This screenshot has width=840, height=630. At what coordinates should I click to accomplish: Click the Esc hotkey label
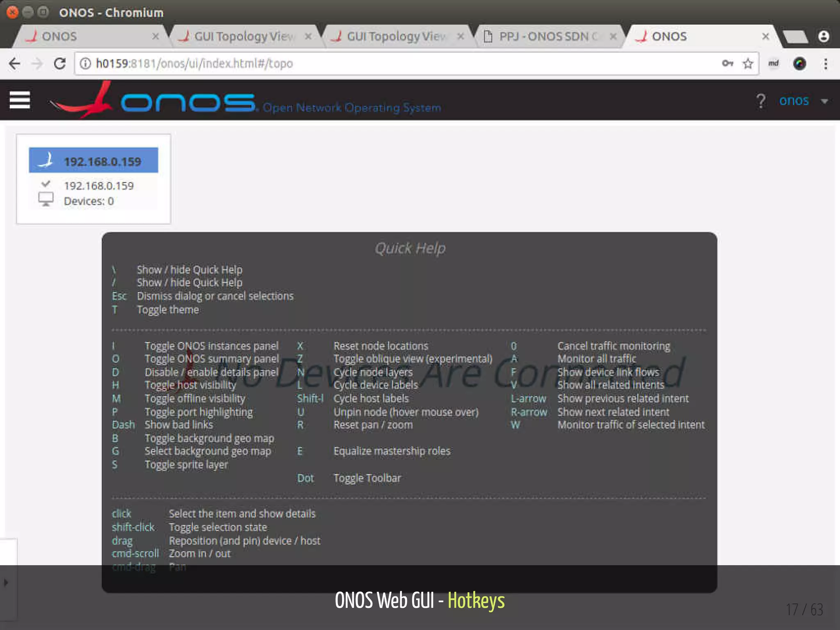click(x=119, y=296)
